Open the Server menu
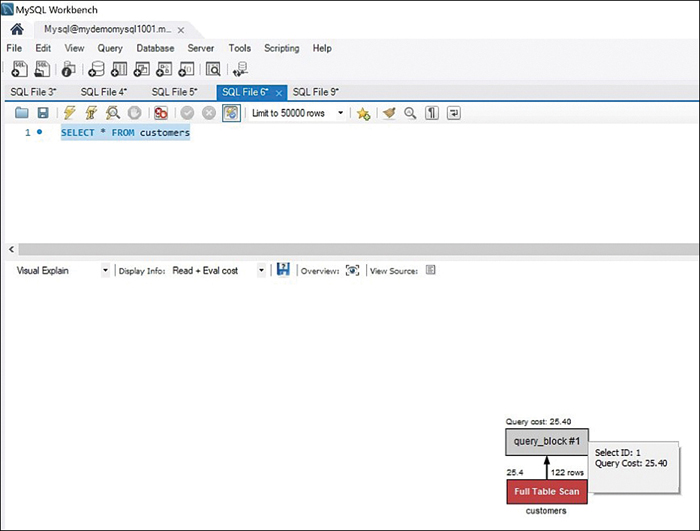 click(200, 48)
